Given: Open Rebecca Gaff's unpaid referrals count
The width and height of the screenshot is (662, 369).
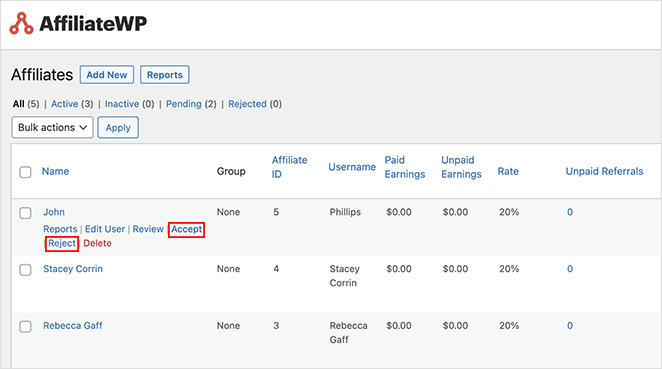Looking at the screenshot, I should 570,326.
